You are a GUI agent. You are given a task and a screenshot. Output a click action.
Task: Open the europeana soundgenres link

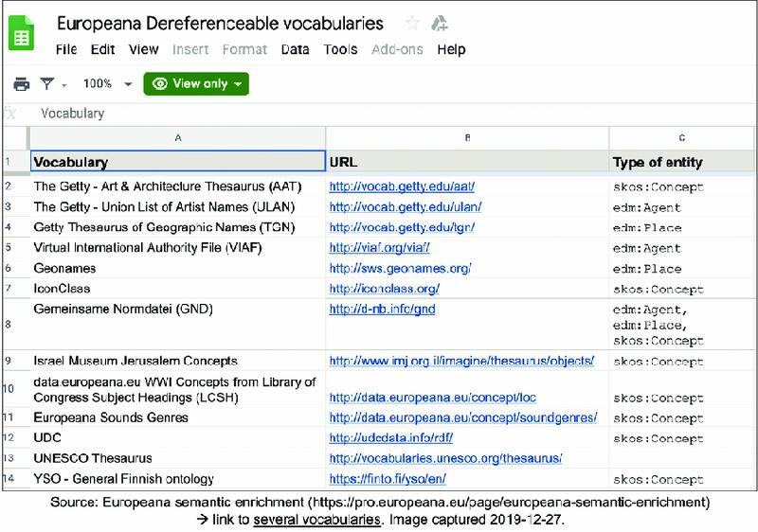pos(463,417)
